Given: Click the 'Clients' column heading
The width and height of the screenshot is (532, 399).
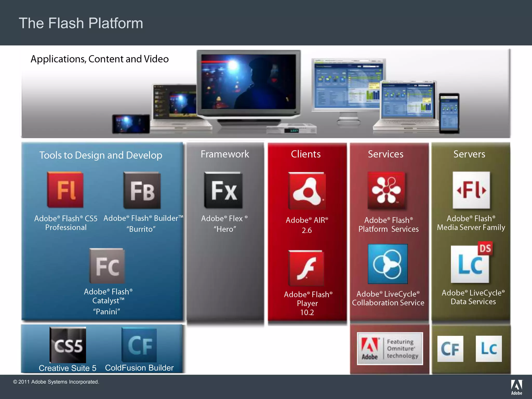Looking at the screenshot, I should click(306, 154).
